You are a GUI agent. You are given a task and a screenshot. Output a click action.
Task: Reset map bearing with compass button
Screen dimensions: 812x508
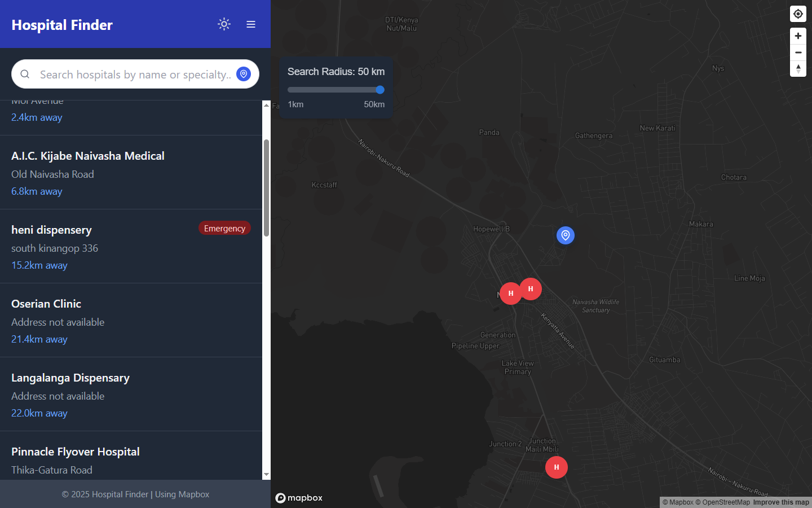798,69
